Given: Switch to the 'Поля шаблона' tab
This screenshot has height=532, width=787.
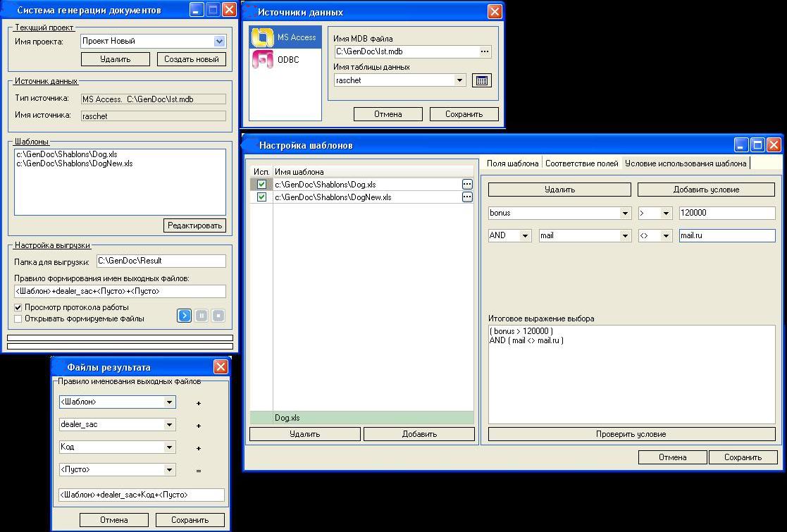Looking at the screenshot, I should pyautogui.click(x=512, y=163).
